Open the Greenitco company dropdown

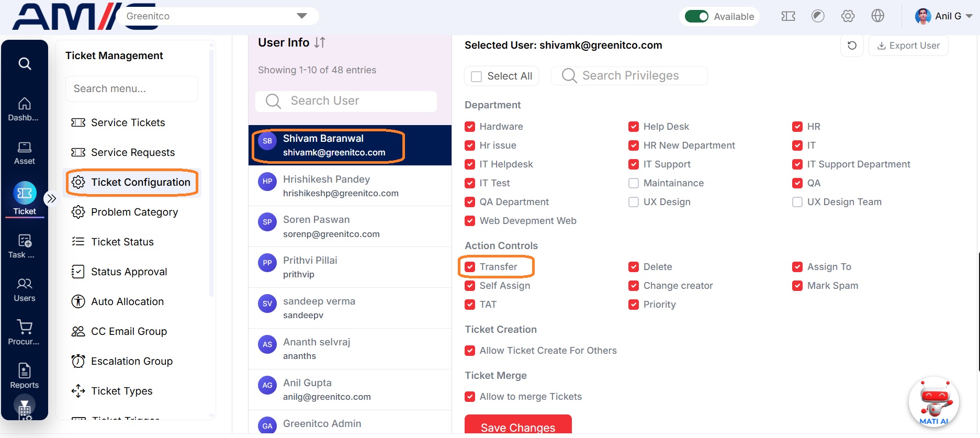pyautogui.click(x=217, y=16)
